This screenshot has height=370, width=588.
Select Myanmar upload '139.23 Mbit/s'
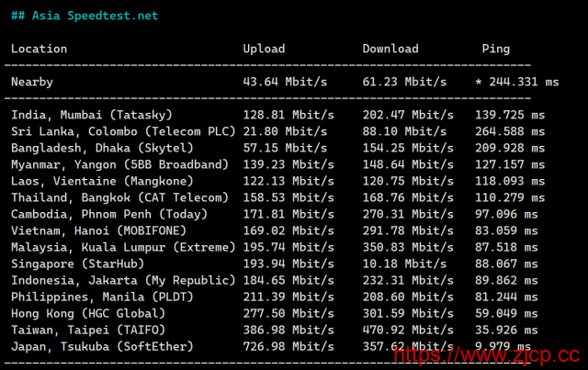pyautogui.click(x=288, y=164)
